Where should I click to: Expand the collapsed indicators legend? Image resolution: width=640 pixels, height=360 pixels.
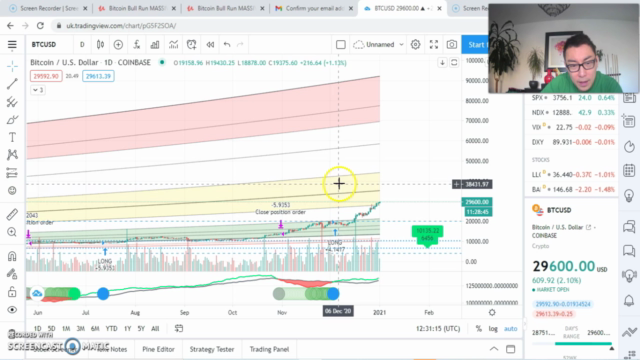[38, 90]
